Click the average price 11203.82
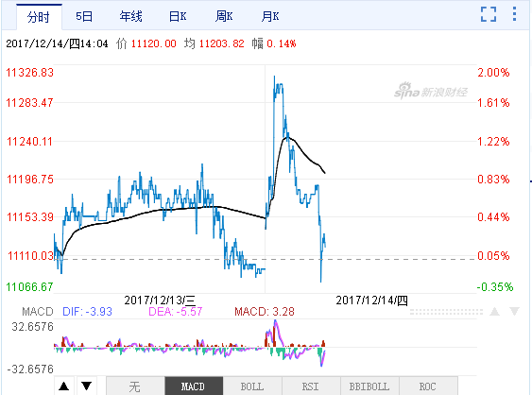The width and height of the screenshot is (532, 395). [221, 43]
